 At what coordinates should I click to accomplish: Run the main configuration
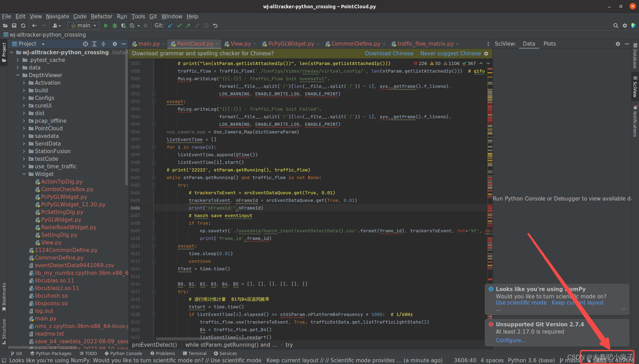[106, 26]
